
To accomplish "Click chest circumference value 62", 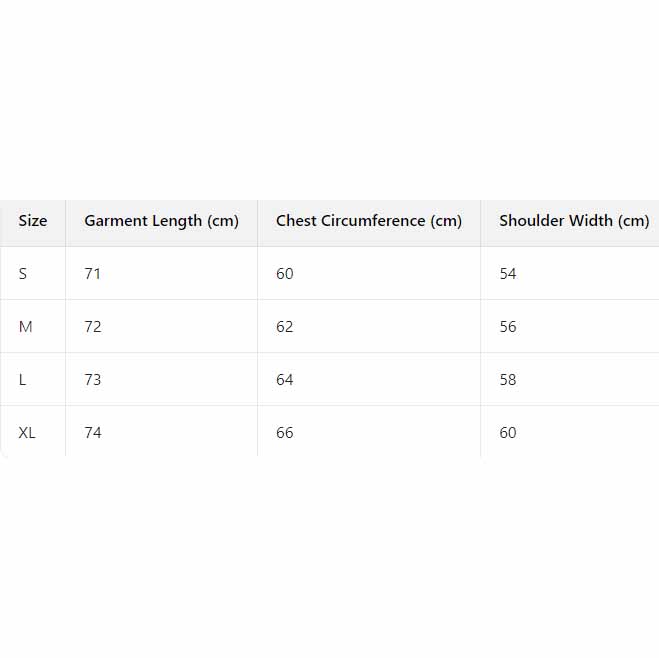I will click(285, 327).
